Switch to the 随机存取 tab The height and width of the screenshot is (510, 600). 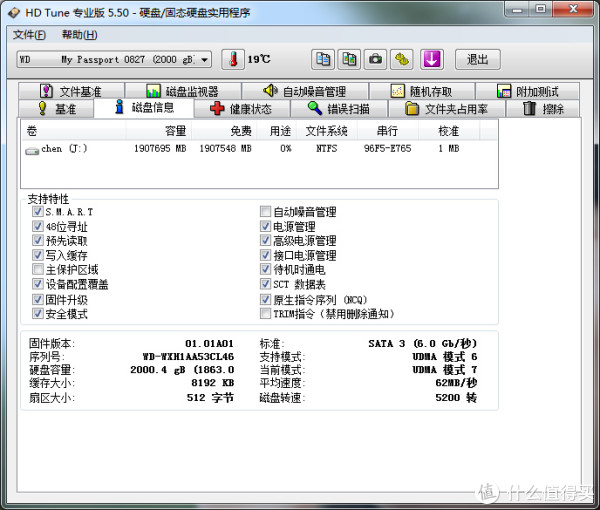pyautogui.click(x=422, y=91)
